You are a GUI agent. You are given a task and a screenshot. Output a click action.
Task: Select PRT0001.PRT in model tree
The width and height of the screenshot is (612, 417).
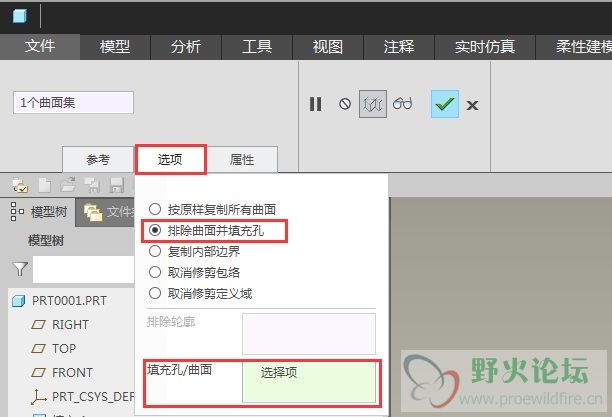(59, 301)
